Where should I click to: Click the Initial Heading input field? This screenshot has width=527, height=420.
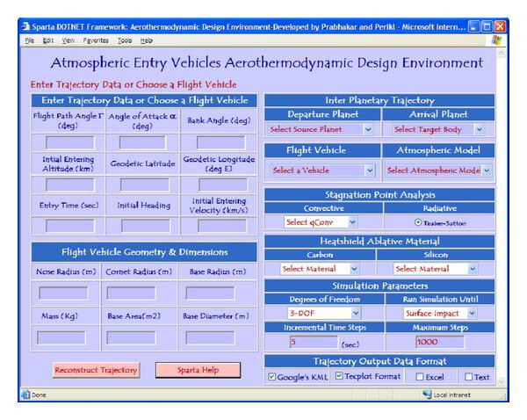coord(145,226)
